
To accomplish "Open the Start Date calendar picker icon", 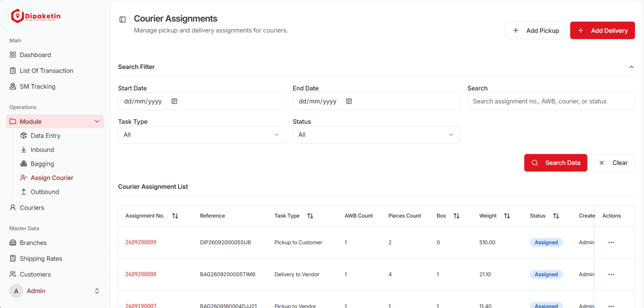I will pos(174,101).
